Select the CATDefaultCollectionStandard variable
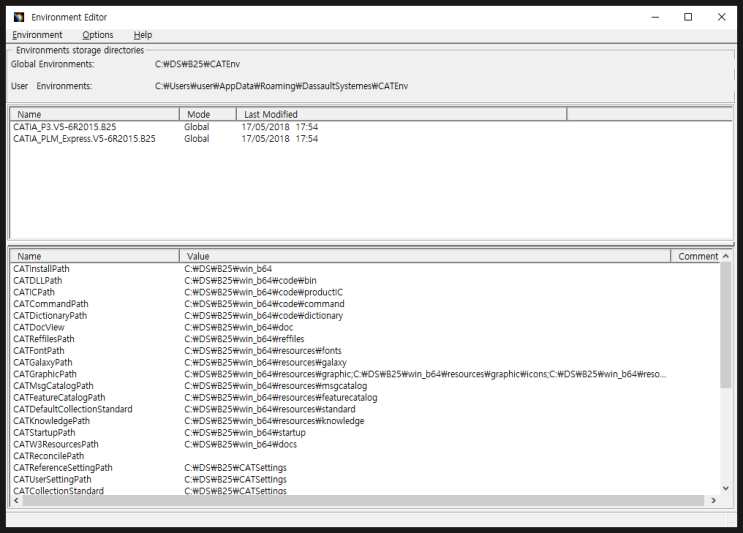 [72, 409]
